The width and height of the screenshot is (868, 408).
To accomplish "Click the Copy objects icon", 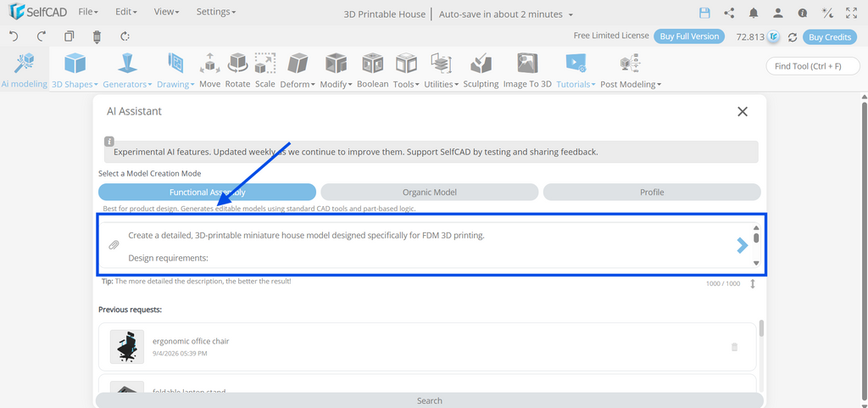I will [x=69, y=36].
